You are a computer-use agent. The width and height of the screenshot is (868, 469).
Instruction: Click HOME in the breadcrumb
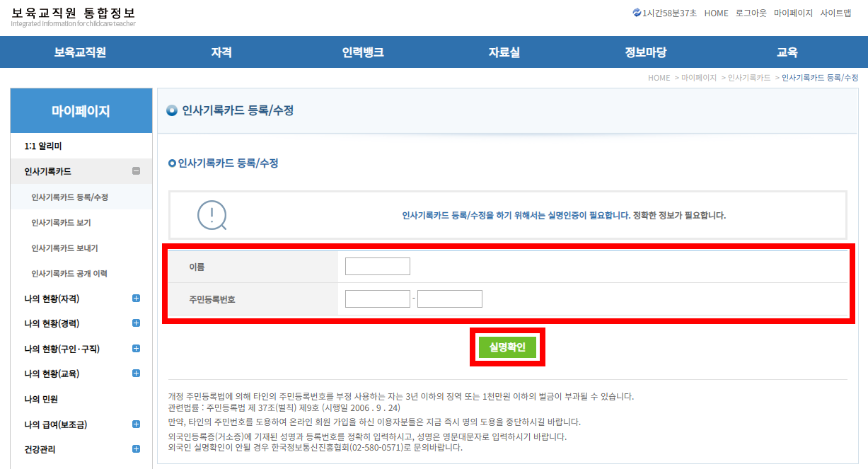click(x=659, y=78)
